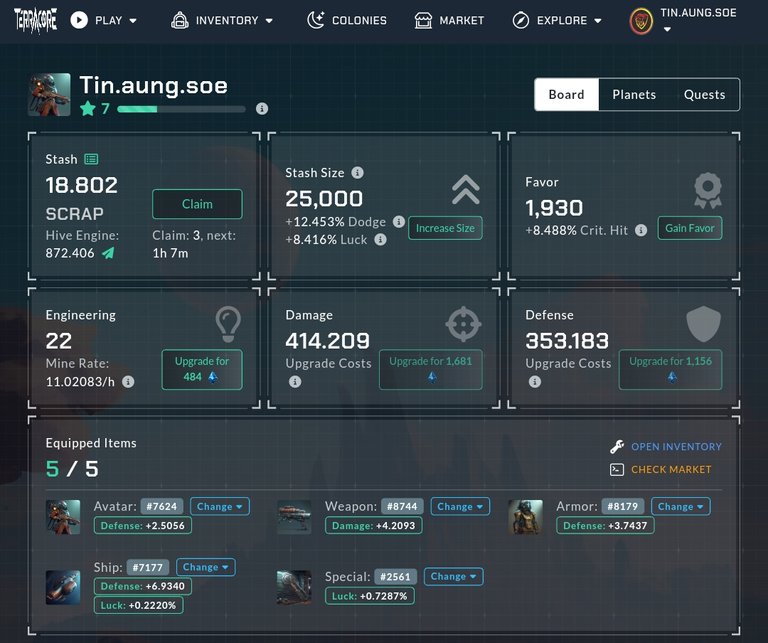Click the #8179 armor ID tag
This screenshot has height=643, width=768.
click(623, 506)
